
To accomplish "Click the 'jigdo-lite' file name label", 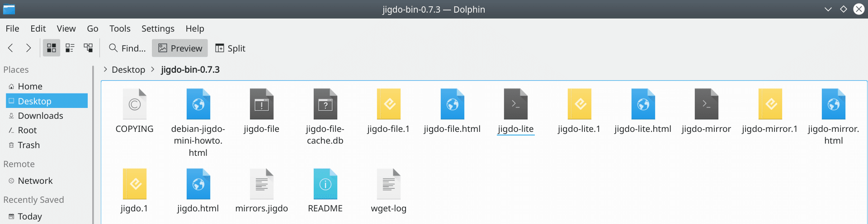I will [516, 129].
